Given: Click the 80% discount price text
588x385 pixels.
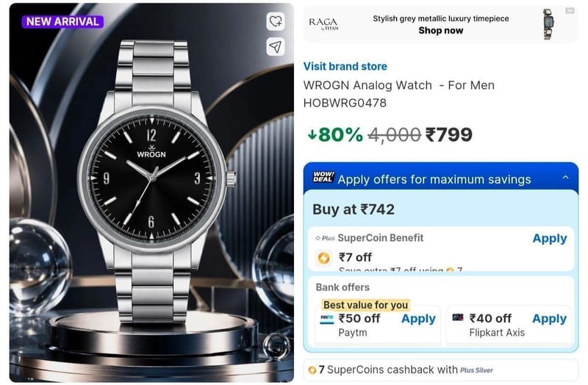Looking at the screenshot, I should [x=335, y=134].
